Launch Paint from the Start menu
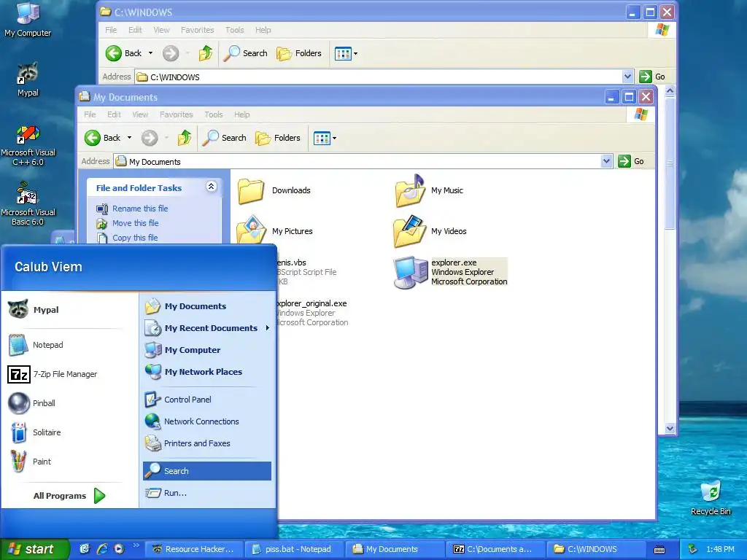Viewport: 747px width, 560px height. tap(69, 462)
